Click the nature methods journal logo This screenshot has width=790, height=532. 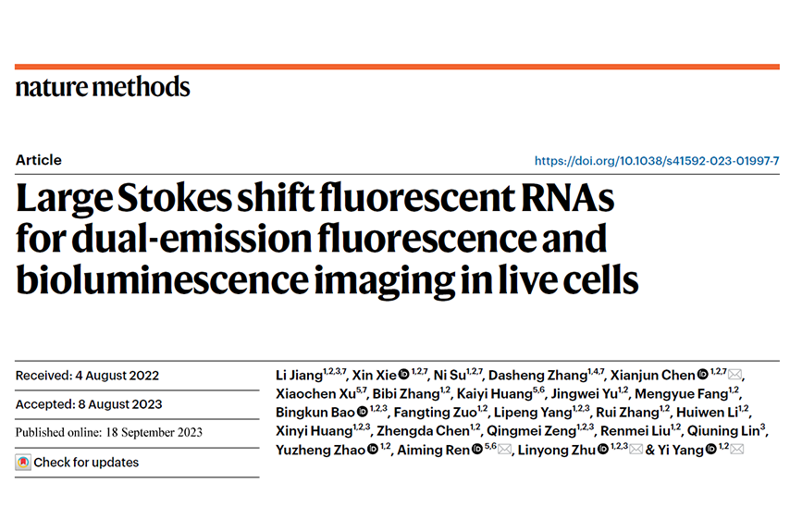103,87
